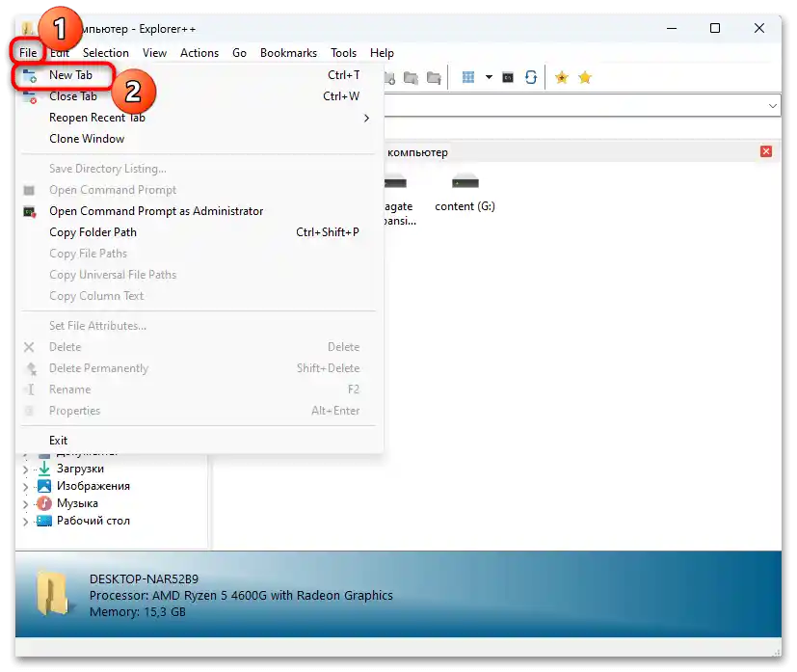Viewport: 797px width, 672px height.
Task: Click the Музыка music note icon
Action: point(42,502)
